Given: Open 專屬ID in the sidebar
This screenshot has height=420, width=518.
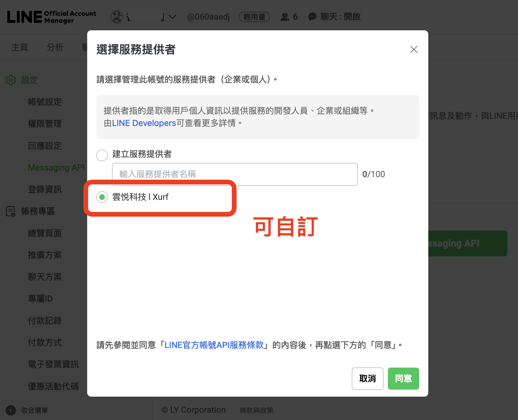Looking at the screenshot, I should (x=40, y=298).
